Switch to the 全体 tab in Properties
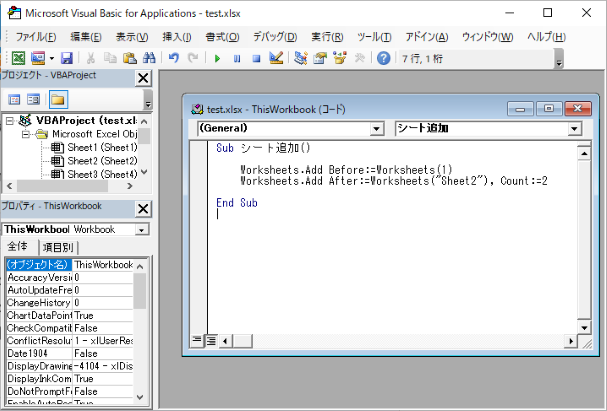Viewport: 607px width, 411px height. [x=18, y=247]
